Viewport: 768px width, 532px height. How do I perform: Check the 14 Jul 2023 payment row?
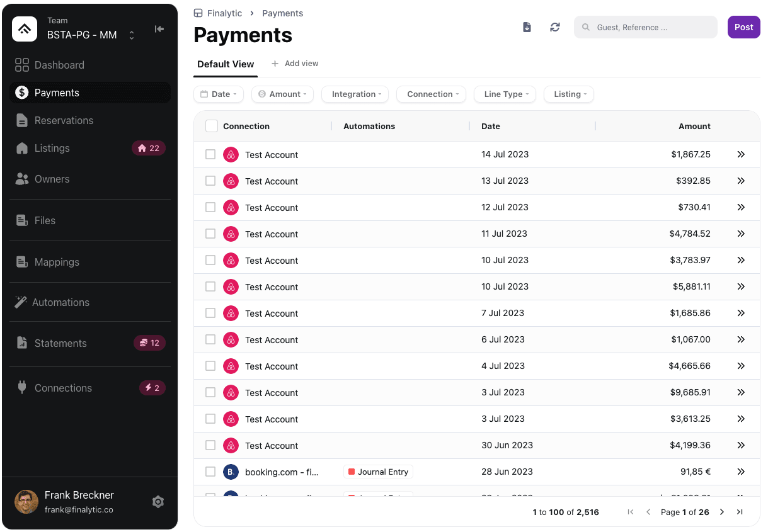pyautogui.click(x=210, y=154)
